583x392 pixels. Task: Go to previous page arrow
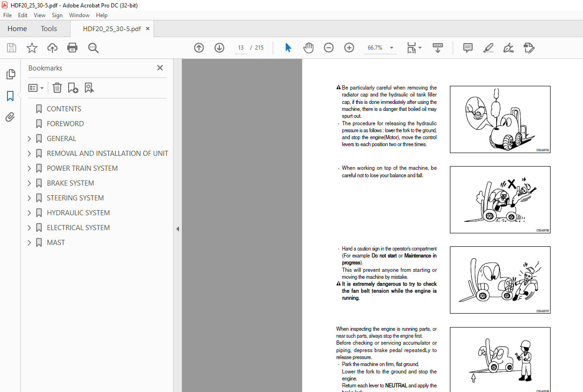pos(199,48)
